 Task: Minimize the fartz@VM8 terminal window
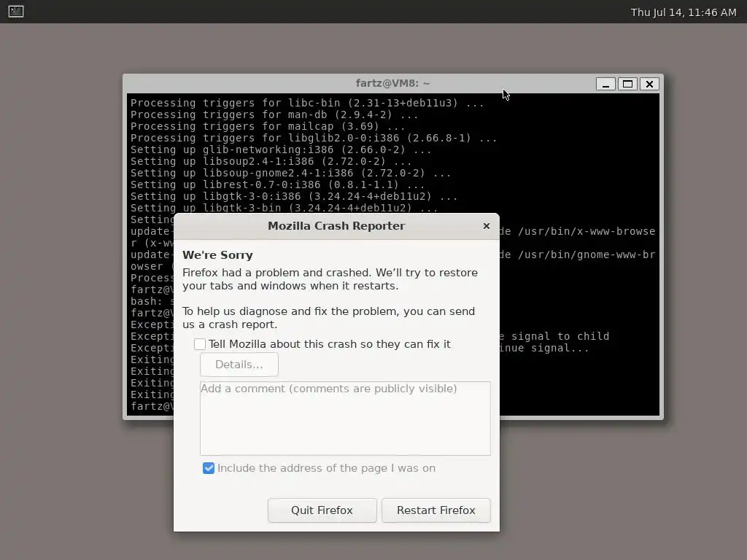click(605, 85)
